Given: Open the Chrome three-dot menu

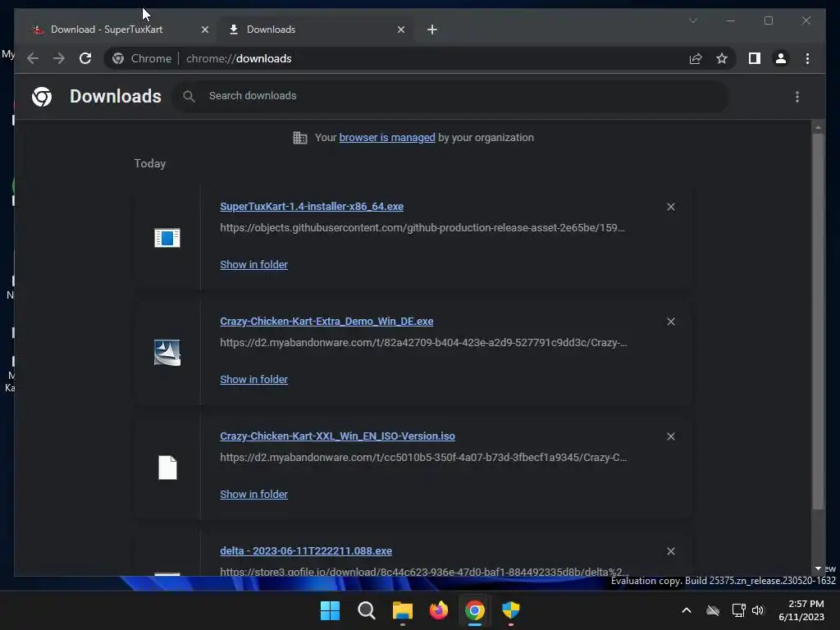Looking at the screenshot, I should (x=807, y=58).
